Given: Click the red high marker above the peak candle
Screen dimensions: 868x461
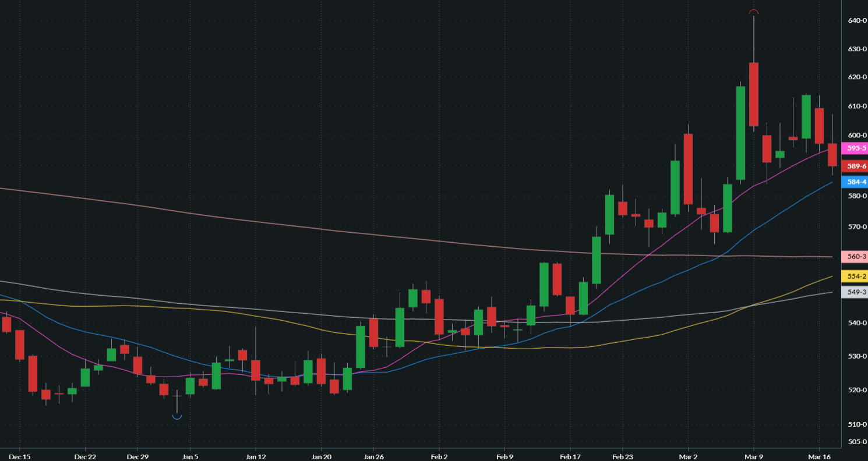Looking at the screenshot, I should (753, 13).
